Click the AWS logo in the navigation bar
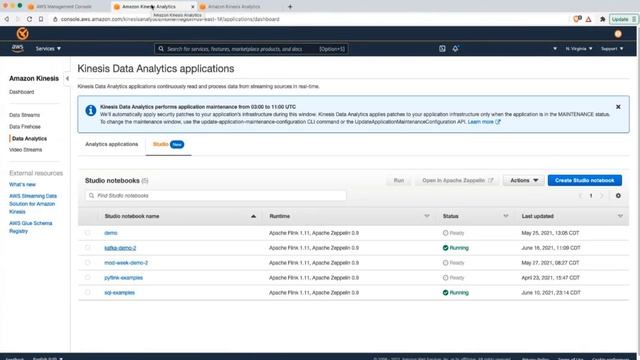 click(x=18, y=49)
